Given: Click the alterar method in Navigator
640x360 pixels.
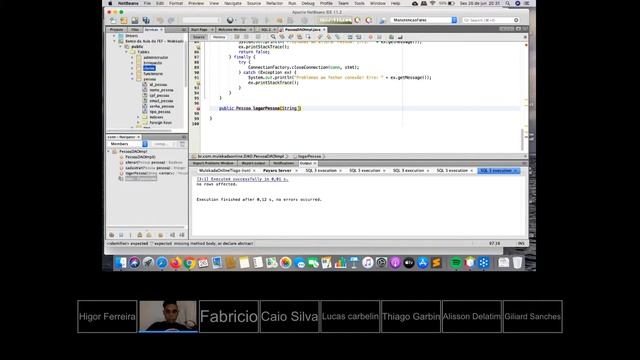Looking at the screenshot, I should (x=150, y=162).
